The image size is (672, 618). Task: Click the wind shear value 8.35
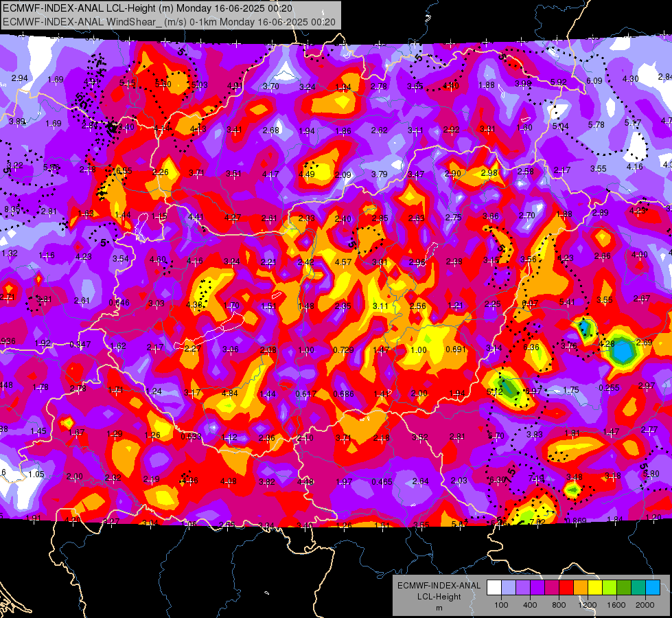pyautogui.click(x=12, y=209)
